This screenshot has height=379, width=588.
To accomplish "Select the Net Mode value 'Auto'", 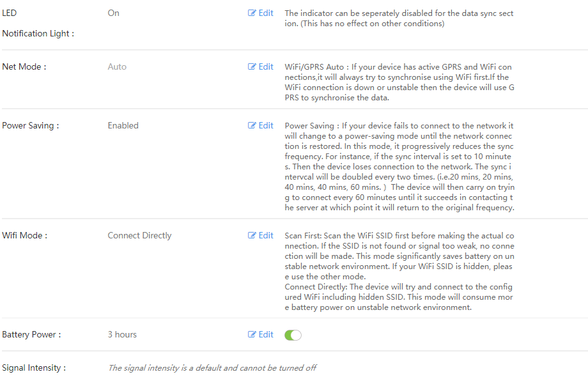I will pyautogui.click(x=117, y=66).
